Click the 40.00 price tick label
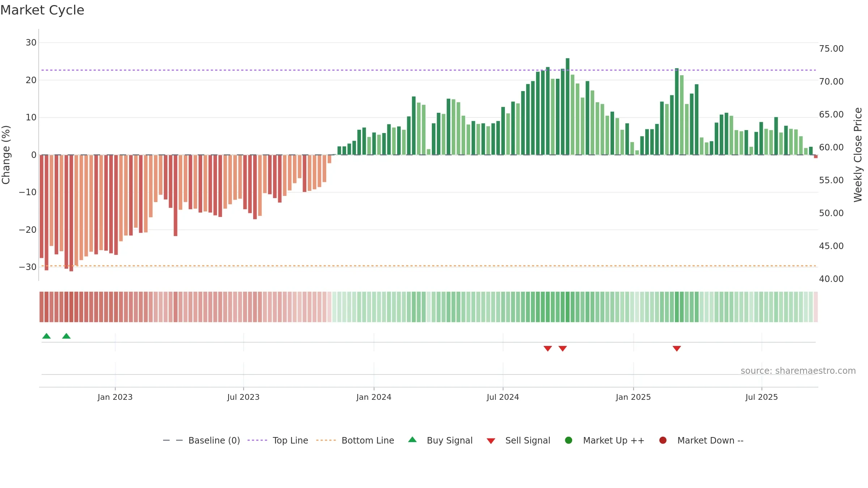 point(831,279)
